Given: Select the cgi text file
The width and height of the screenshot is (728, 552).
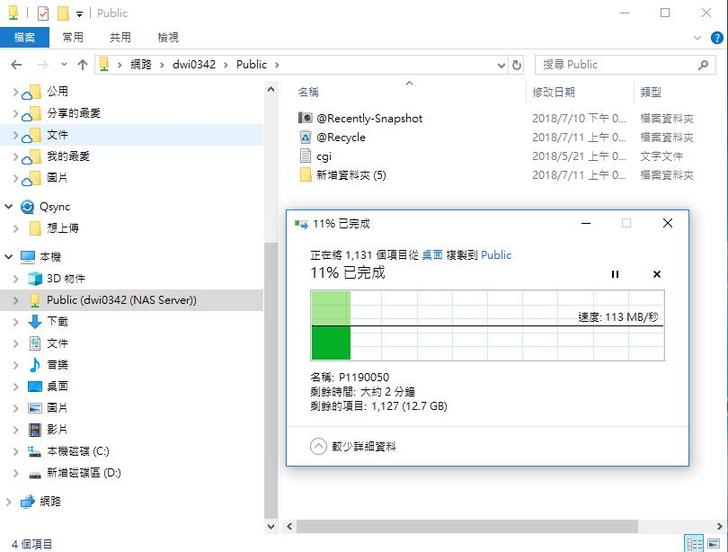Looking at the screenshot, I should [x=324, y=156].
